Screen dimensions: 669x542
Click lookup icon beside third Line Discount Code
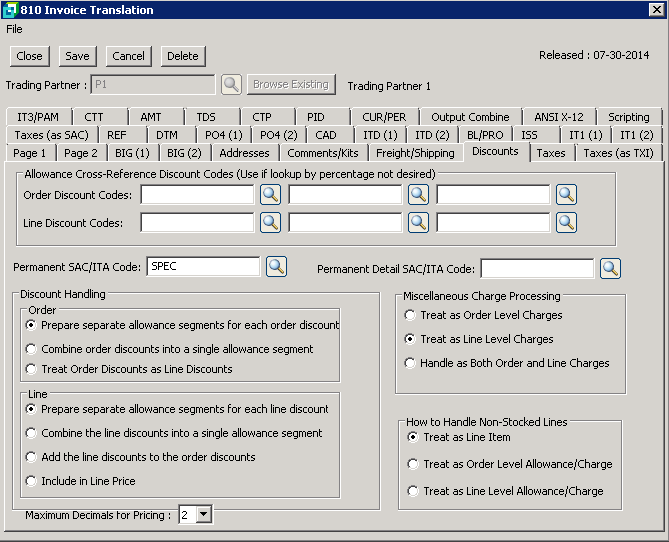click(x=566, y=222)
